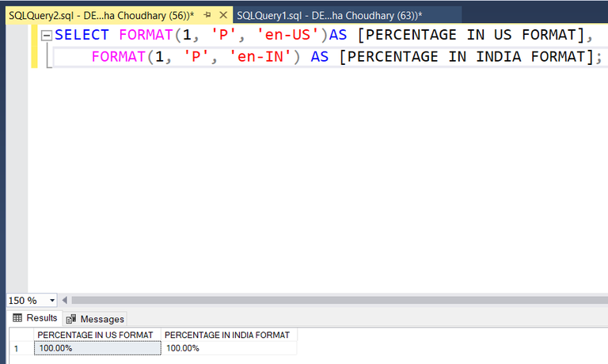Switch to the SQLQuery2.sql tab
The image size is (608, 364).
[x=101, y=16]
